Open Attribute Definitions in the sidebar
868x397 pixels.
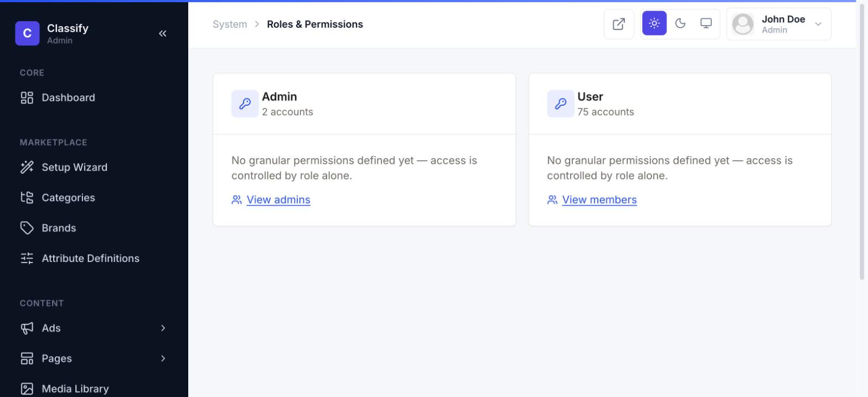pos(94,259)
